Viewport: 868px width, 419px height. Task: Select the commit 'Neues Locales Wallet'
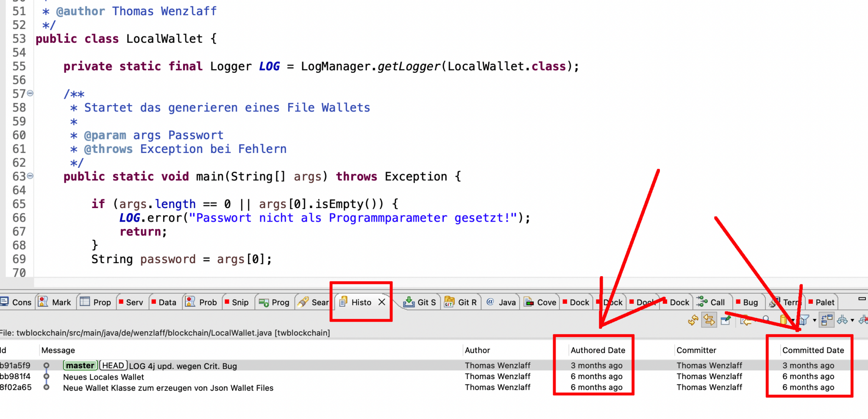[103, 377]
